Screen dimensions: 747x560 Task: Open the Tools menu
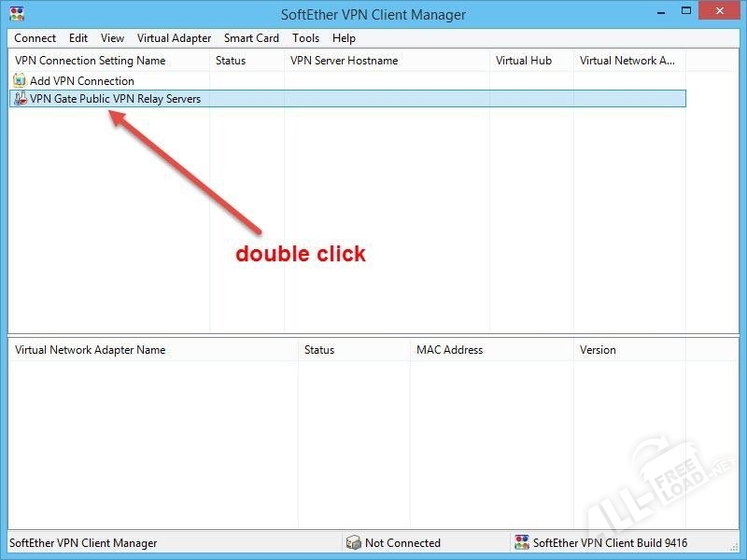tap(305, 38)
